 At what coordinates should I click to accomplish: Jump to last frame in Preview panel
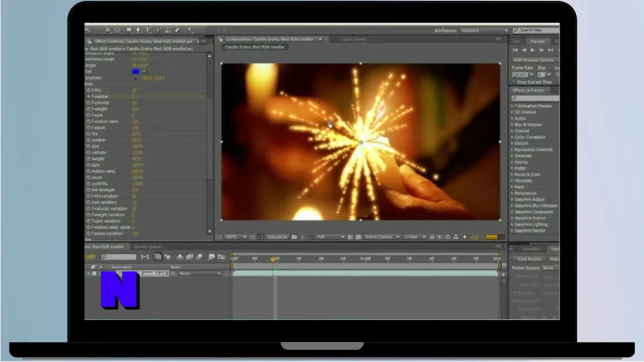pyautogui.click(x=550, y=50)
